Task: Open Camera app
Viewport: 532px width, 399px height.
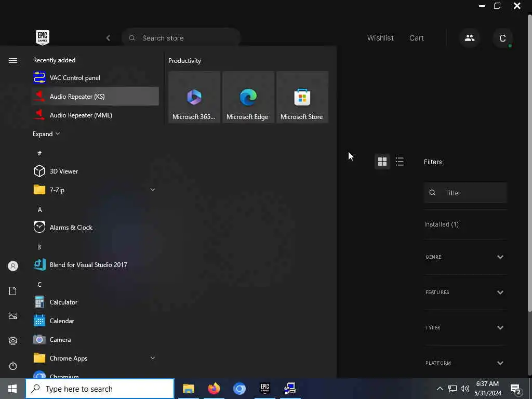Action: (x=95, y=339)
